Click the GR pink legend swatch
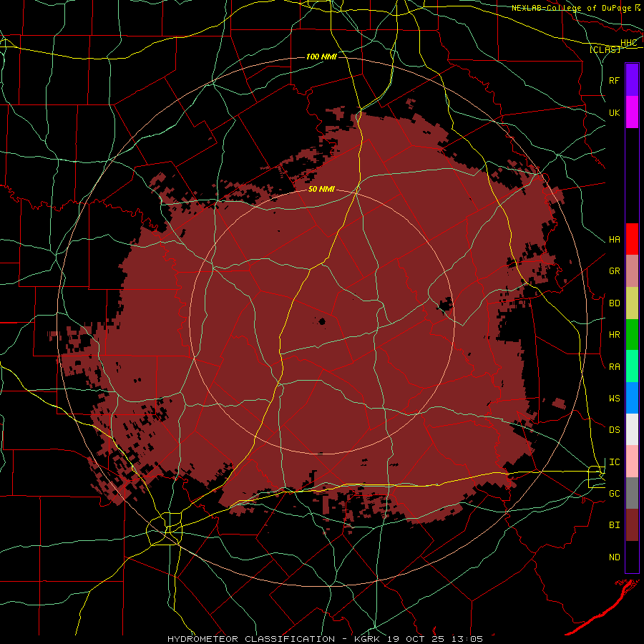Viewport: 644px width, 644px height. (x=632, y=271)
